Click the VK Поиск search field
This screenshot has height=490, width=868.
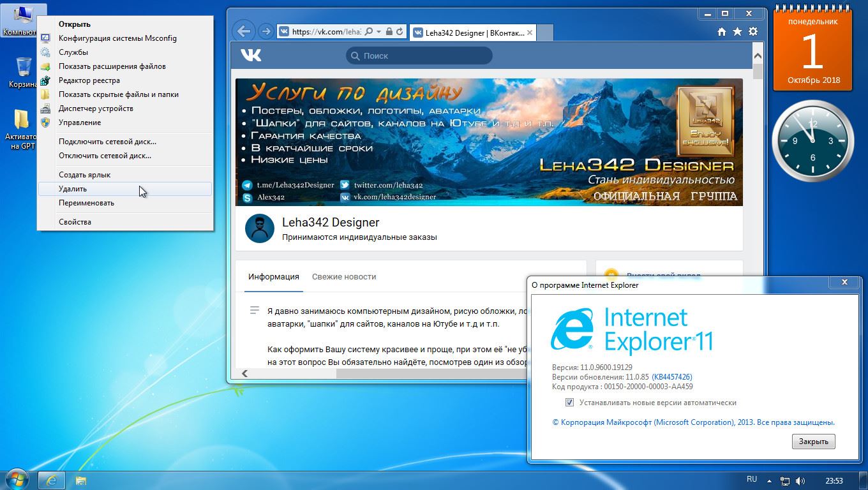pyautogui.click(x=419, y=56)
